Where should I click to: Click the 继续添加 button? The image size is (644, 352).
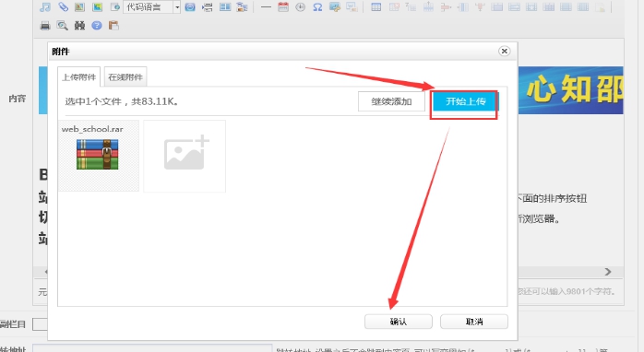coord(391,101)
